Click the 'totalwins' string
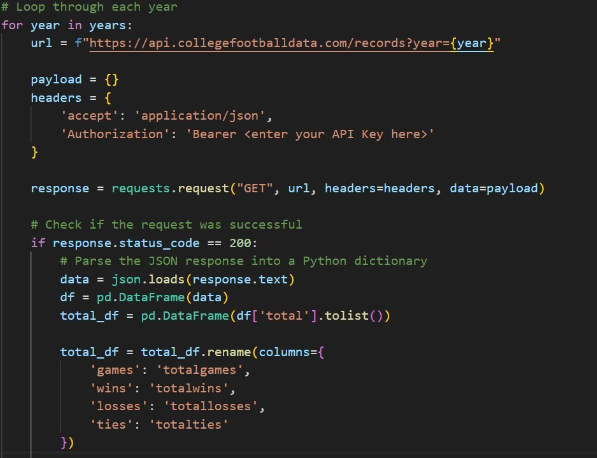Screen dimensions: 597x458 pos(188,388)
